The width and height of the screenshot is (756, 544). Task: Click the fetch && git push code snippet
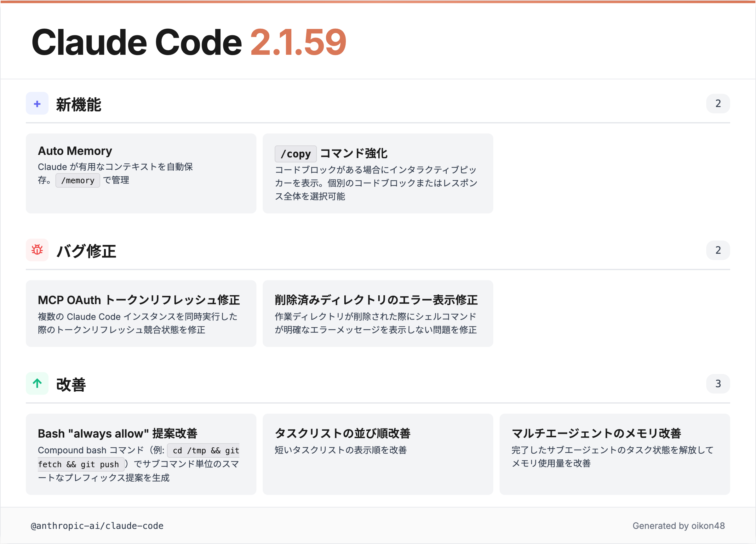click(81, 464)
